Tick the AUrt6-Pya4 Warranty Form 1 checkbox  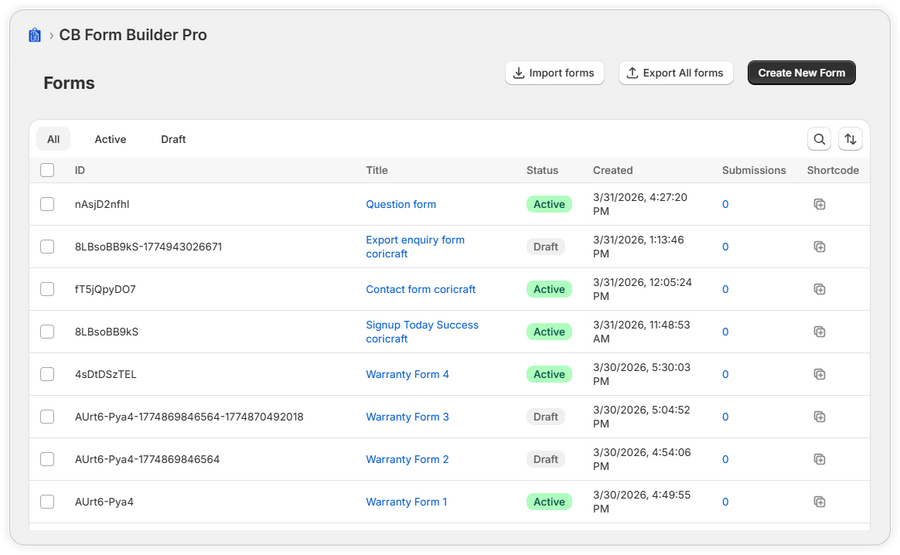(47, 502)
